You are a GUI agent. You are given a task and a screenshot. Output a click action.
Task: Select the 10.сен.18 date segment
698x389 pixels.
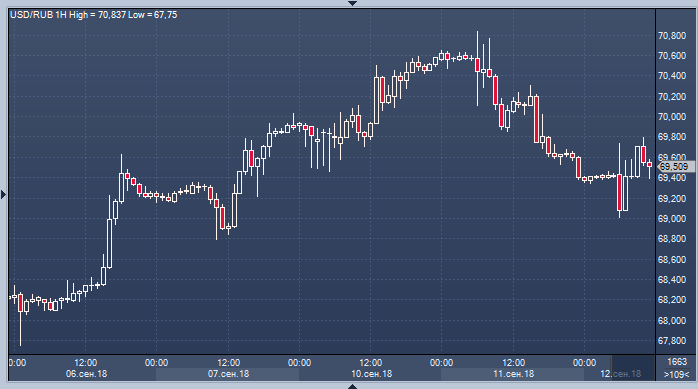pyautogui.click(x=370, y=374)
